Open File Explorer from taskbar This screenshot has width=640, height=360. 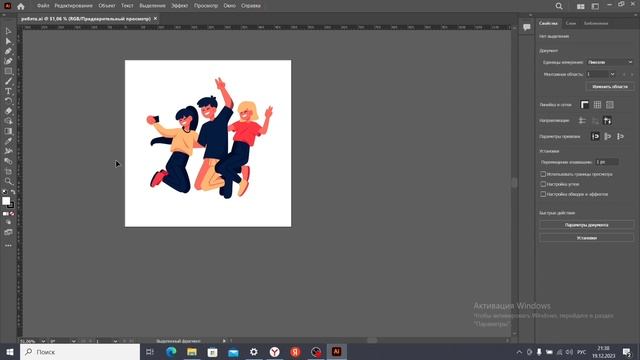point(192,352)
